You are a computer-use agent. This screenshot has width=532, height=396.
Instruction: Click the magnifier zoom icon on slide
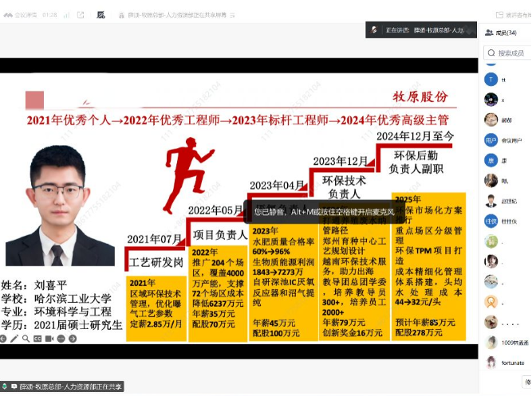tap(26, 339)
